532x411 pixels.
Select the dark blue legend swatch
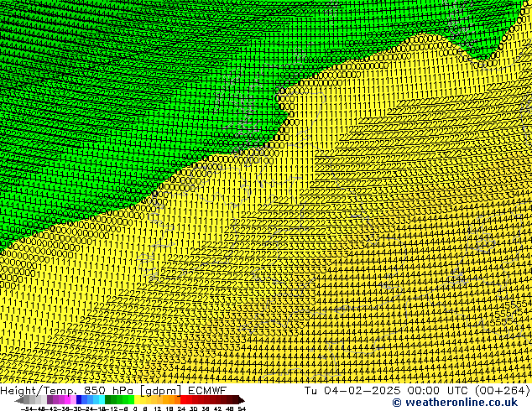[x=79, y=399]
